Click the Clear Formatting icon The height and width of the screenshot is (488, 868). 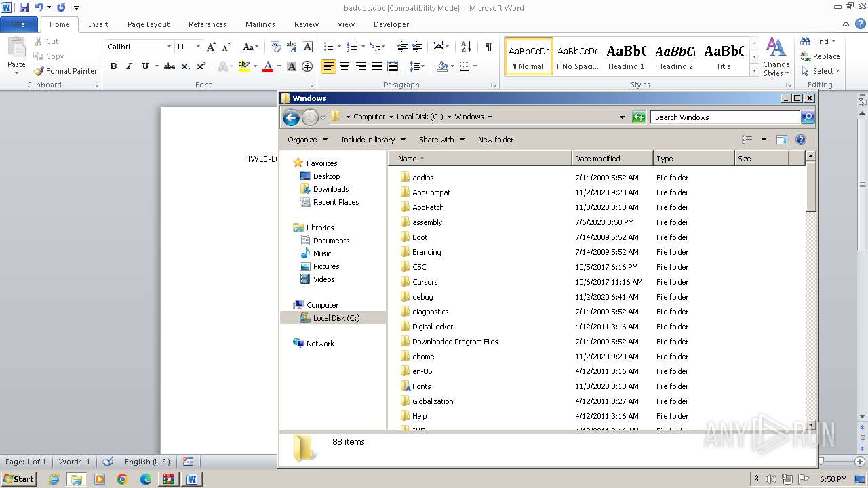click(x=276, y=47)
